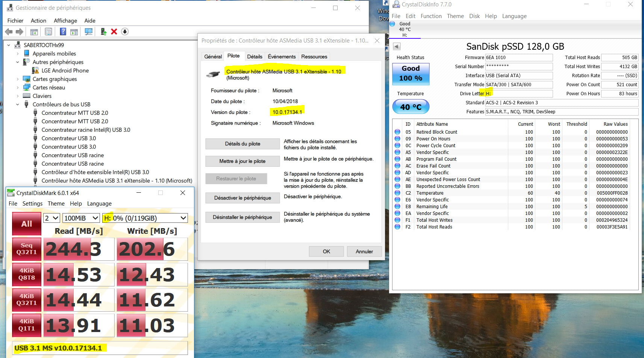Click update driver icon with green arrow
This screenshot has width=644, height=358.
(103, 32)
